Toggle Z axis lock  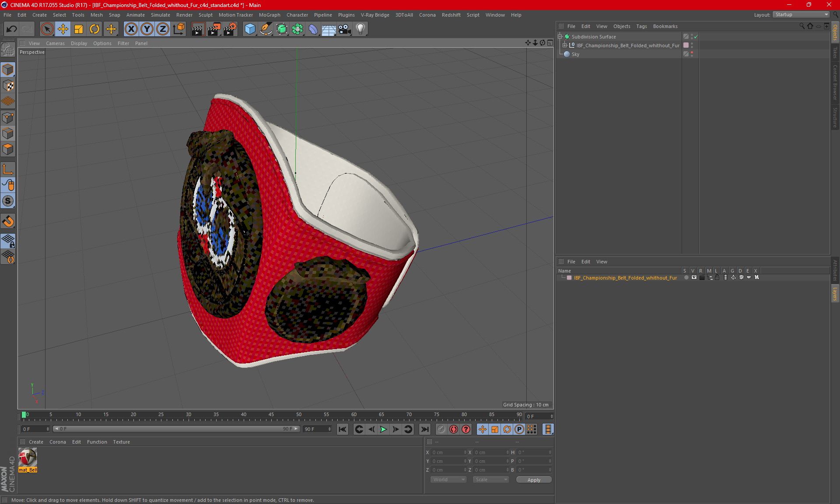[x=163, y=29]
